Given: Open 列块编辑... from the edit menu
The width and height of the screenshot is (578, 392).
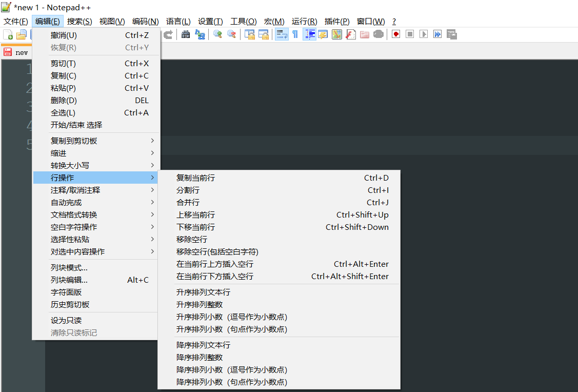Looking at the screenshot, I should [96, 280].
